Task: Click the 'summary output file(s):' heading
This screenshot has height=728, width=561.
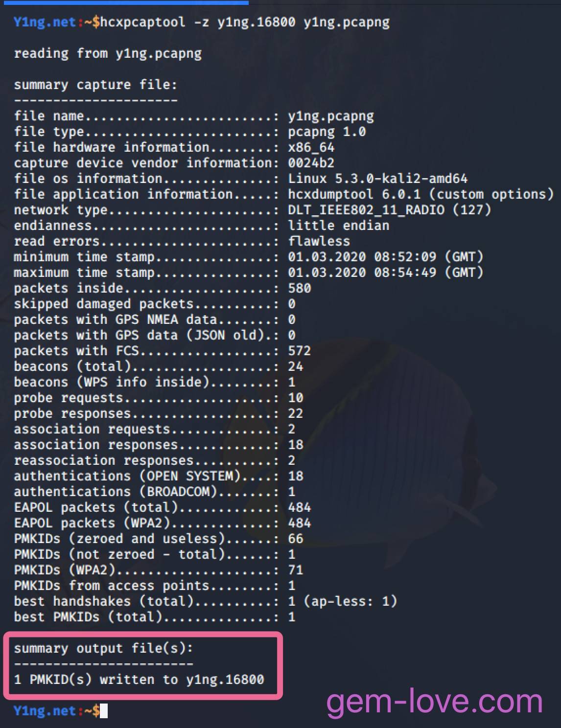Action: pos(104,648)
